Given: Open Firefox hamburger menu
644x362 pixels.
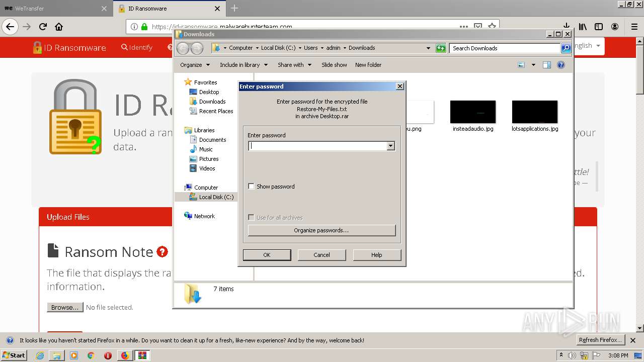Looking at the screenshot, I should 634,27.
